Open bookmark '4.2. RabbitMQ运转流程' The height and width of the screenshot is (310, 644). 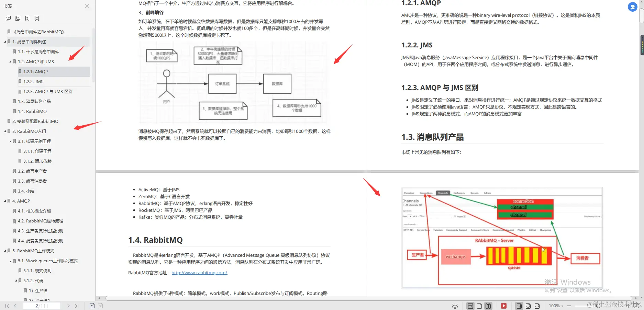click(41, 221)
